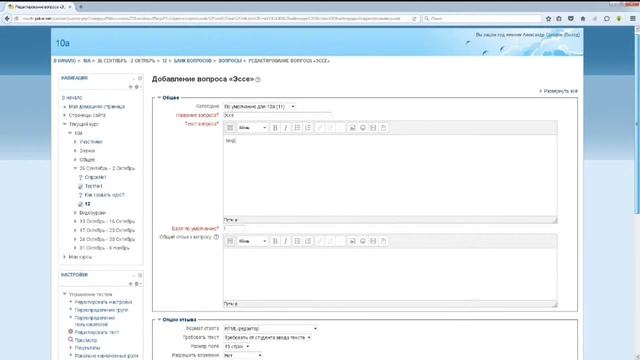Collapse Управление тестом in settings tree

pos(64,294)
